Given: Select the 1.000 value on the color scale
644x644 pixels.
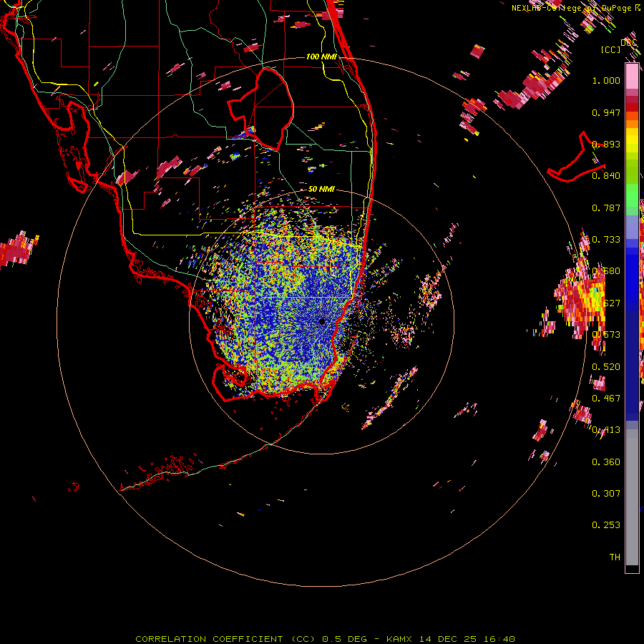Looking at the screenshot, I should 606,80.
